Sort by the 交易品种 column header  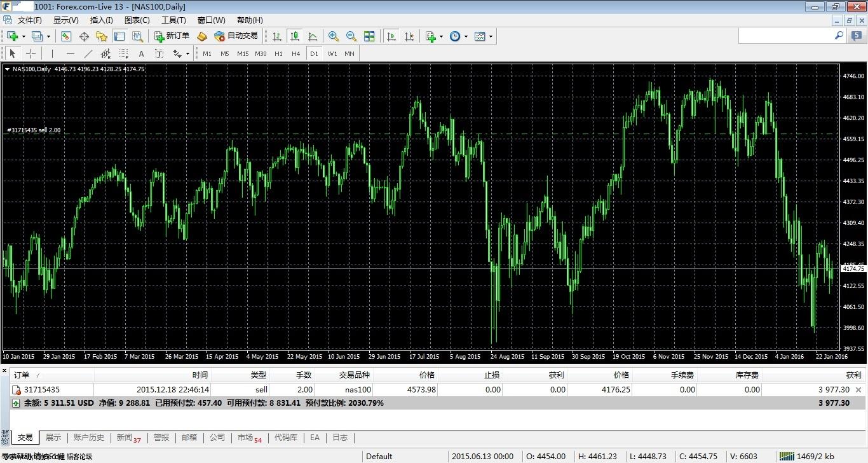click(343, 375)
